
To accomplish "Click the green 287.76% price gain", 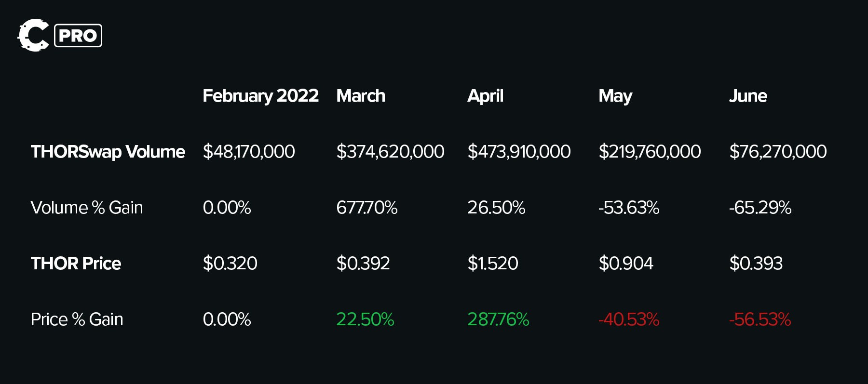I will (498, 319).
